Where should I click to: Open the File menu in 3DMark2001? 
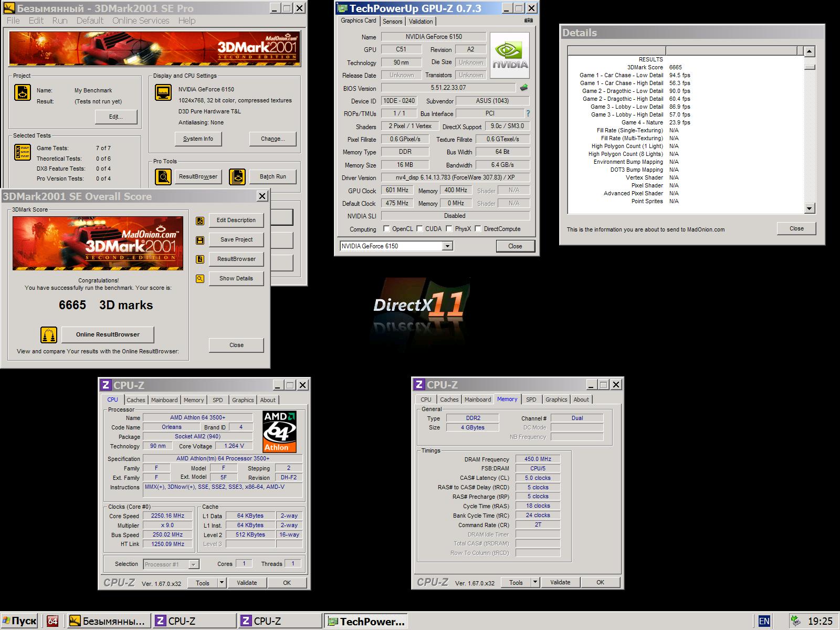pos(13,20)
